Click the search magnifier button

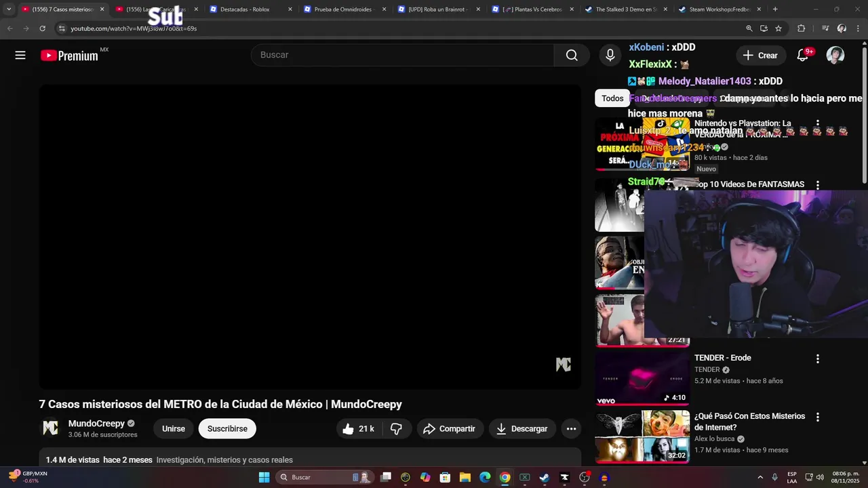pyautogui.click(x=572, y=55)
